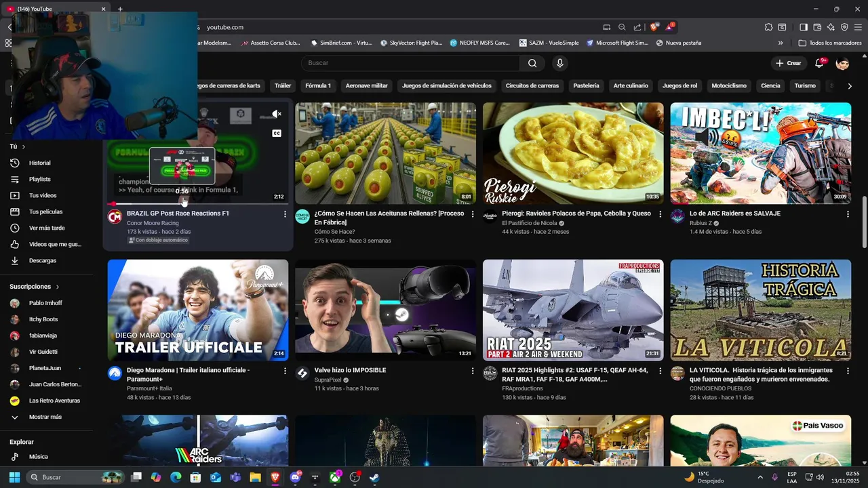Click the share page icon in address bar
Image resolution: width=868 pixels, height=488 pixels.
(x=637, y=27)
